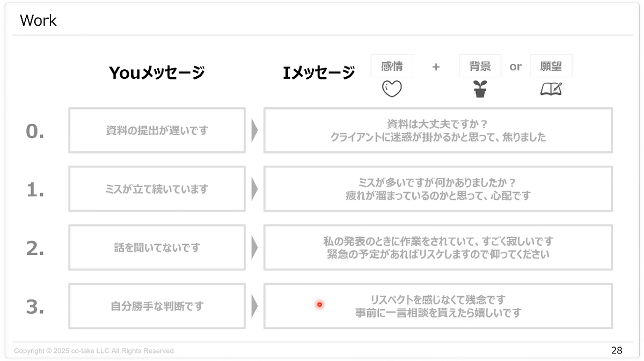The height and width of the screenshot is (361, 644).
Task: Select the I-message box mentioning 心配です
Action: click(x=438, y=189)
